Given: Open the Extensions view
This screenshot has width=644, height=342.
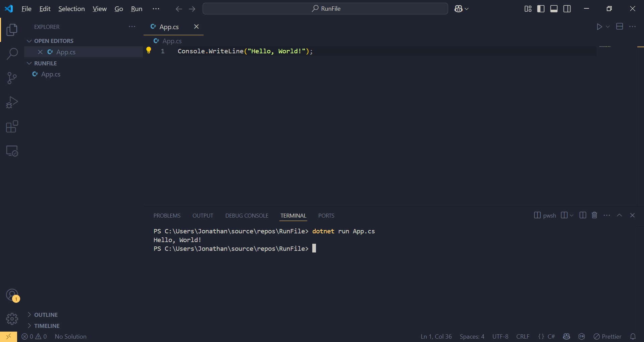Looking at the screenshot, I should tap(12, 126).
